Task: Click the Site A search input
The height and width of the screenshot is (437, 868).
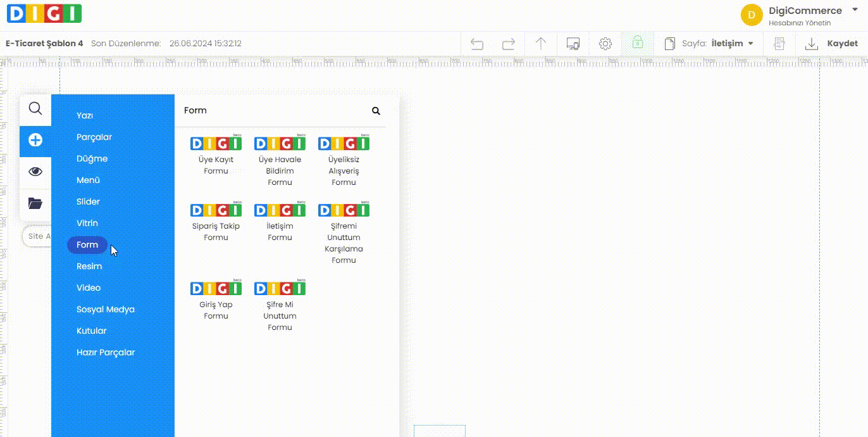Action: pyautogui.click(x=37, y=236)
